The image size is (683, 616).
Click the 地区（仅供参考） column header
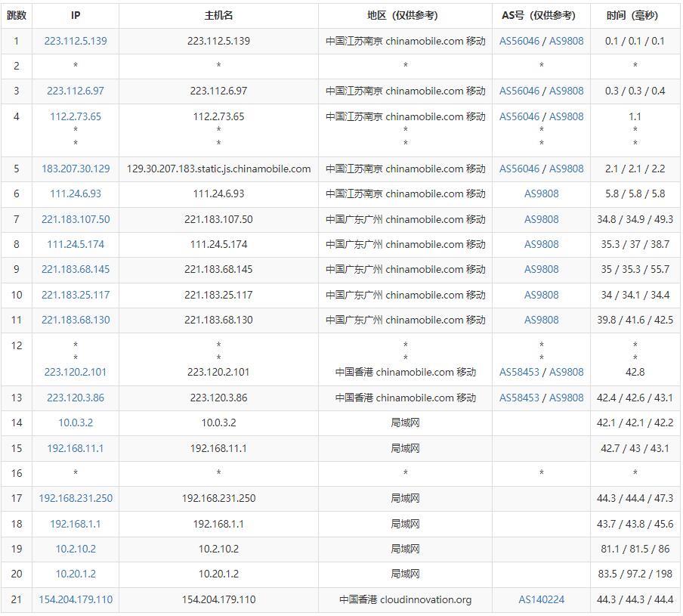pos(405,16)
